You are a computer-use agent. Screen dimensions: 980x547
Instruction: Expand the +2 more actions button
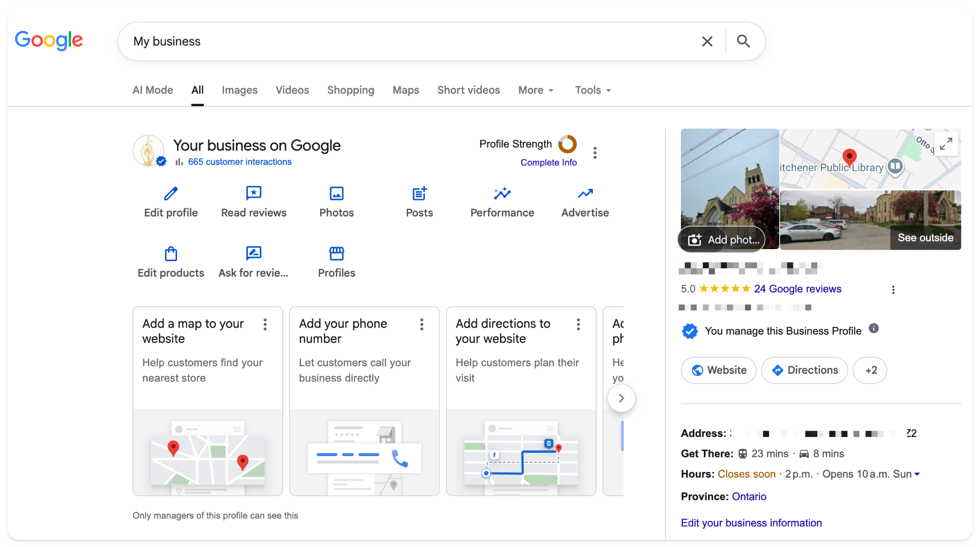870,370
